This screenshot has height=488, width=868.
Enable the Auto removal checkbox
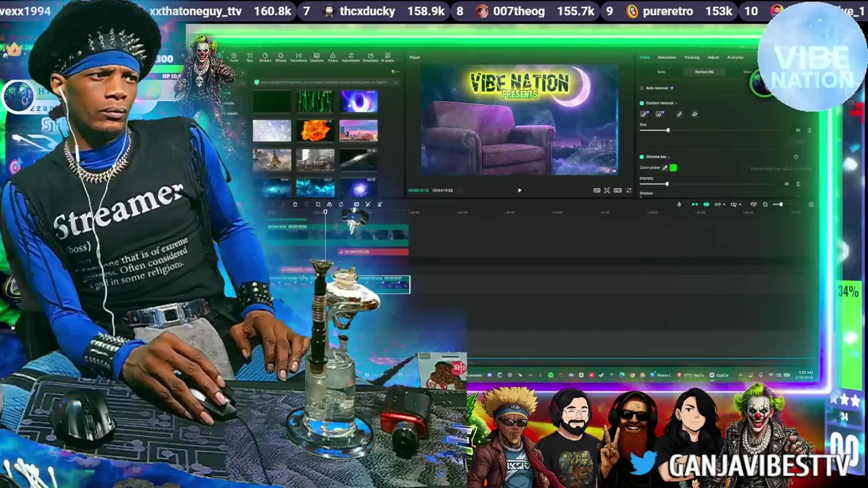(x=642, y=88)
